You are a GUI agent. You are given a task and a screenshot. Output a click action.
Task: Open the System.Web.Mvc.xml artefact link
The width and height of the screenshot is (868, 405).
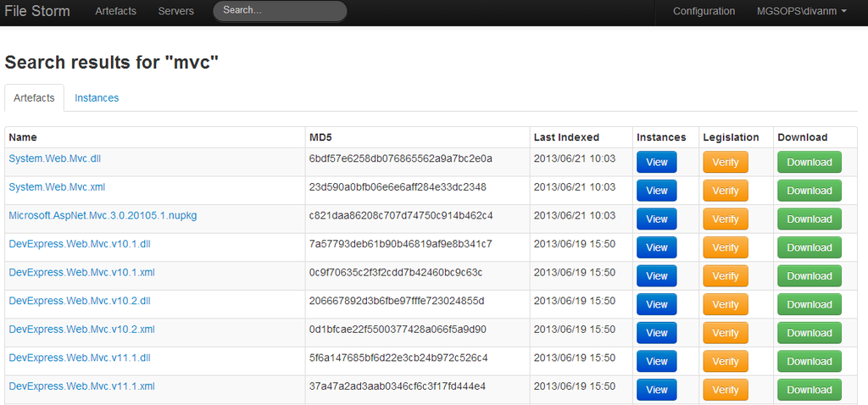(x=57, y=187)
